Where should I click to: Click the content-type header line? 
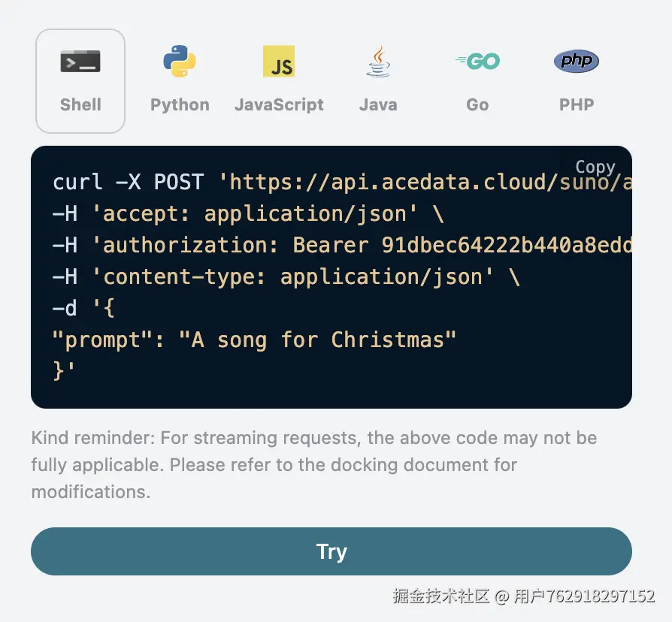(286, 276)
